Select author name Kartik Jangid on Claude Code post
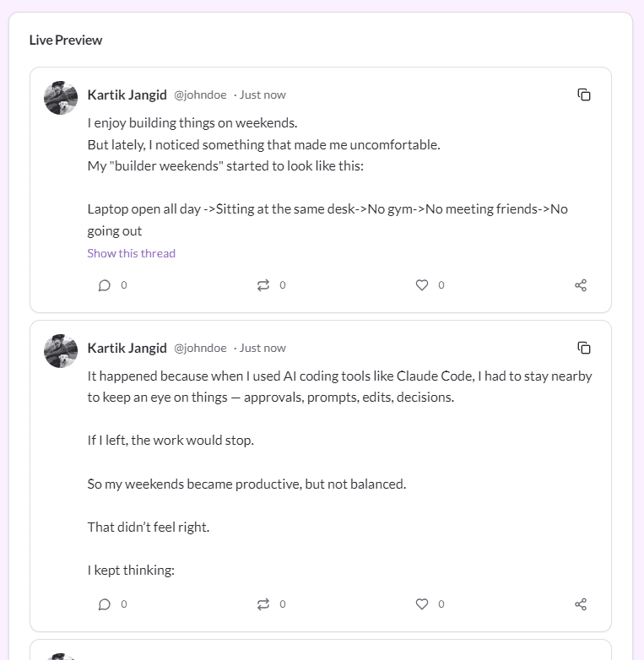The width and height of the screenshot is (644, 660). [127, 348]
